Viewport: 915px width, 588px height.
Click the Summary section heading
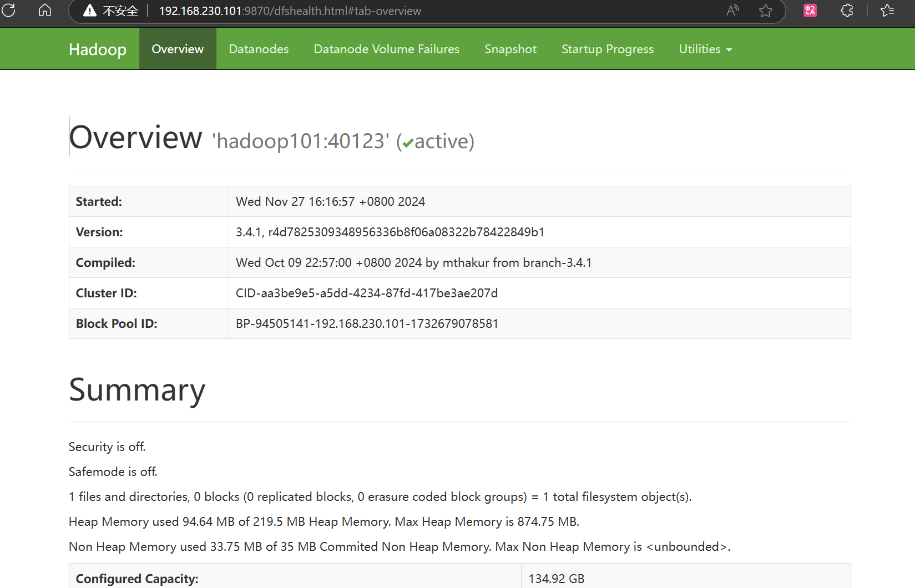pos(137,389)
